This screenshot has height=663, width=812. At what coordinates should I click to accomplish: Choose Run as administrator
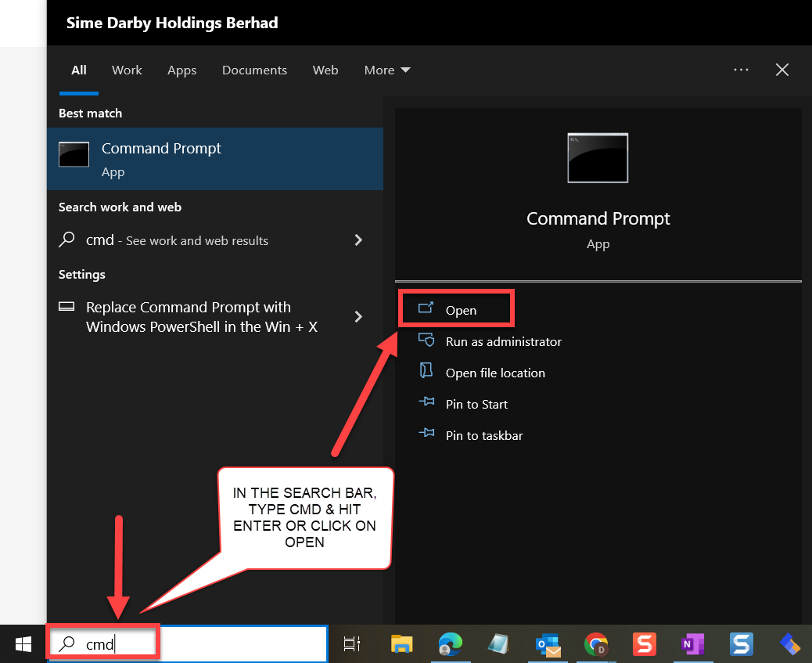(503, 341)
